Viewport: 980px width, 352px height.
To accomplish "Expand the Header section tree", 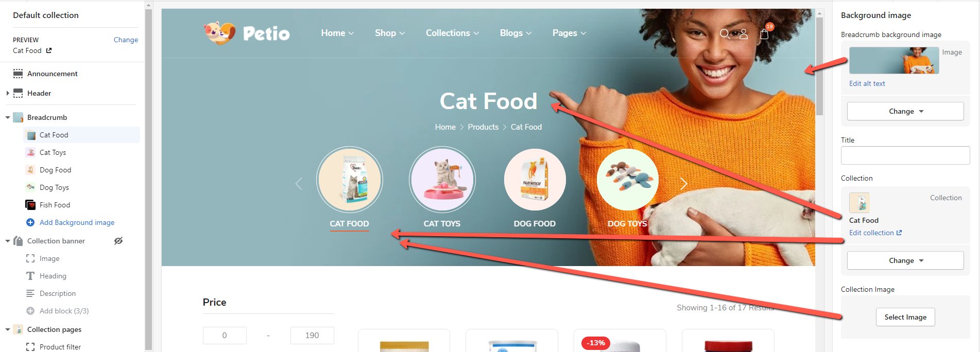I will pyautogui.click(x=8, y=93).
